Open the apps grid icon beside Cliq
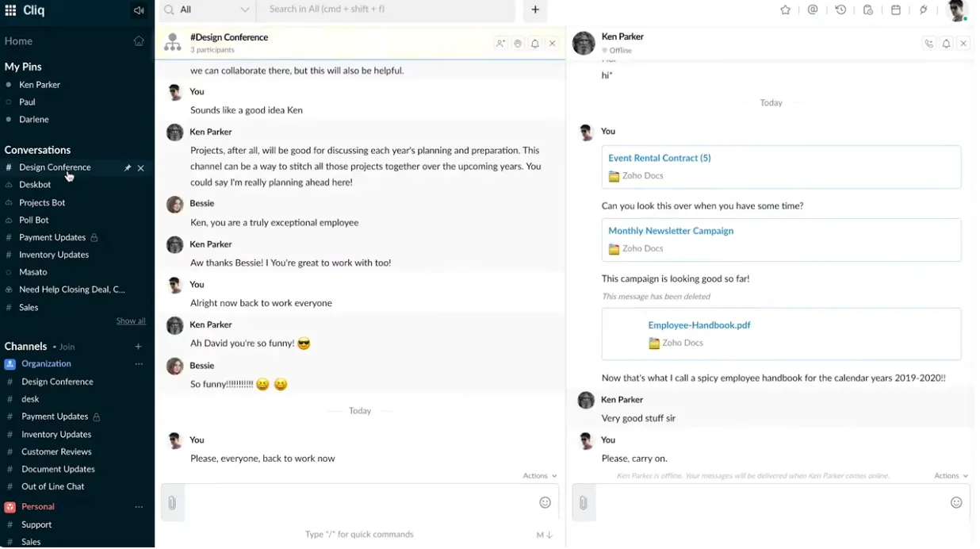Image resolution: width=980 pixels, height=549 pixels. [x=10, y=10]
